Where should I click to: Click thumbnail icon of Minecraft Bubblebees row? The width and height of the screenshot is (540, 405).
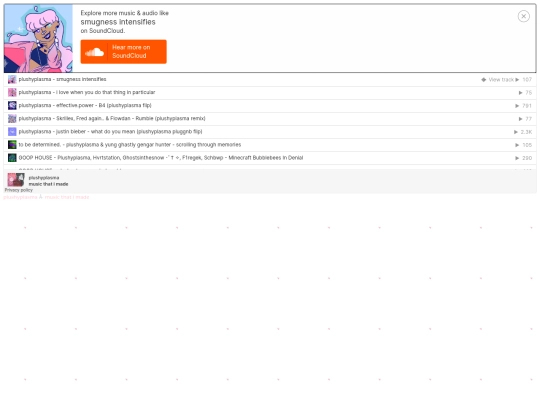click(x=12, y=158)
